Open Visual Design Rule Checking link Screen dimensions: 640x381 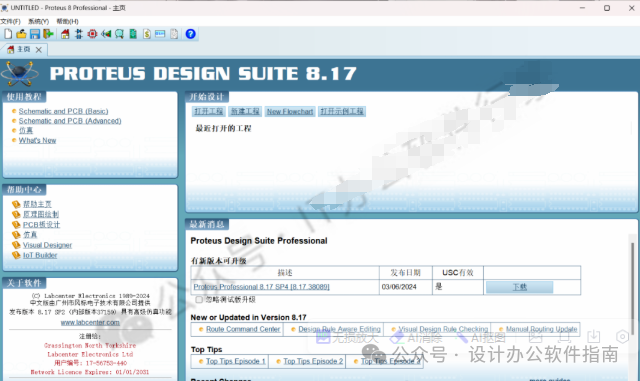(x=443, y=329)
